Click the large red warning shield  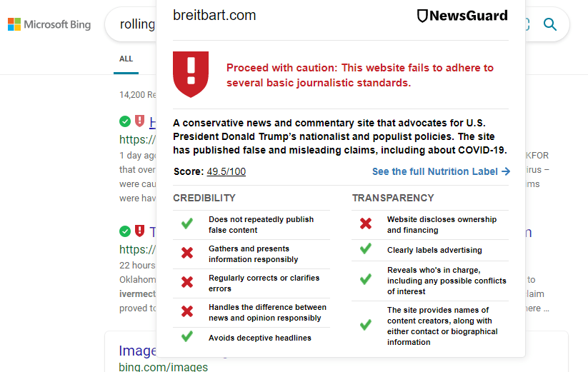point(191,73)
